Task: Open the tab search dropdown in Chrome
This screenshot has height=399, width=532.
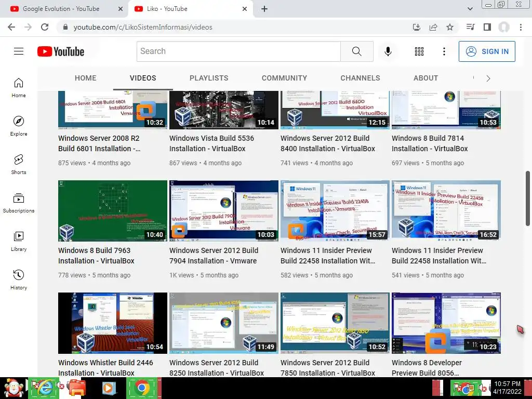Action: click(470, 9)
